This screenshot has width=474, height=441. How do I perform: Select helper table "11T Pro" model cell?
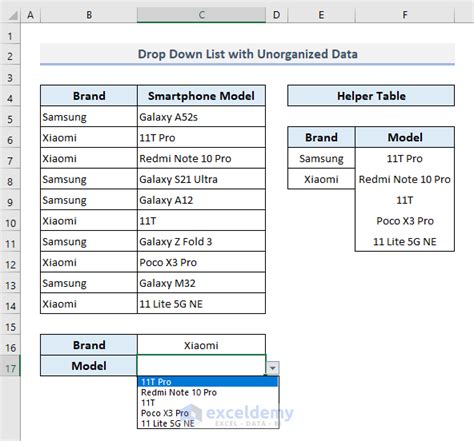(405, 158)
